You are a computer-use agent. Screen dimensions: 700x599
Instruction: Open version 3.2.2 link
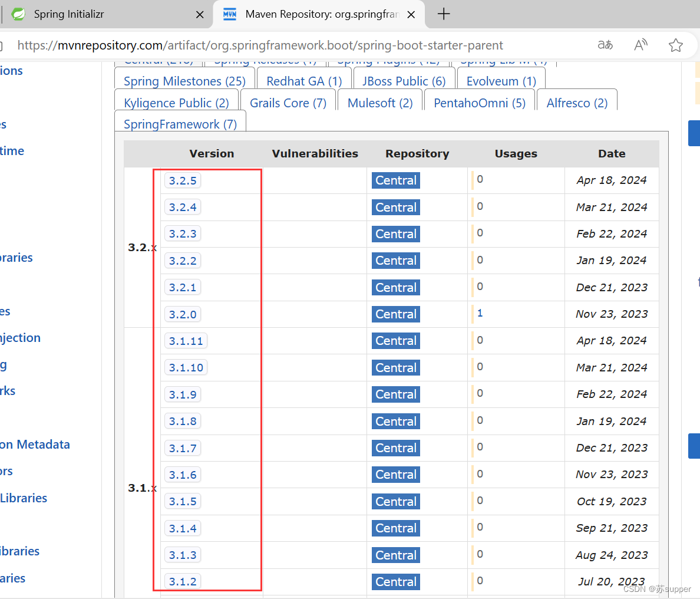[x=183, y=261]
